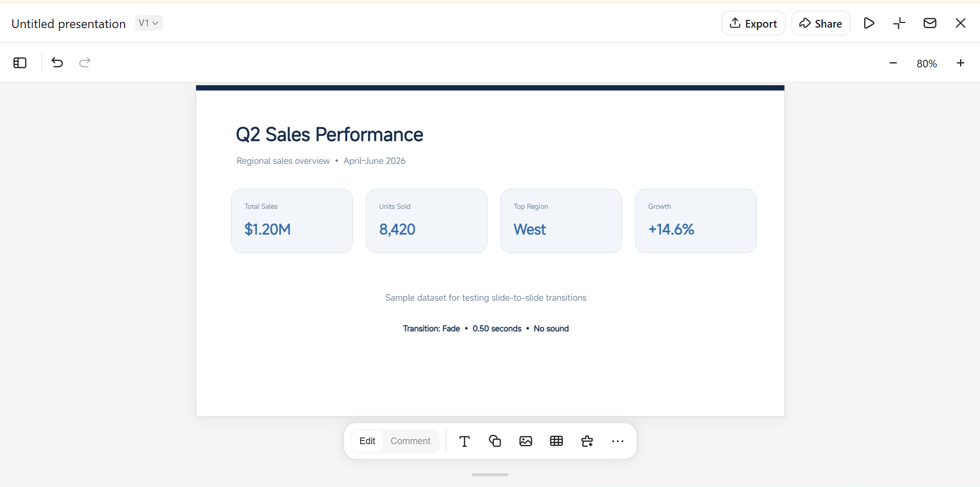Insert a table with the grid tool
Image resolution: width=980 pixels, height=487 pixels.
(x=556, y=441)
